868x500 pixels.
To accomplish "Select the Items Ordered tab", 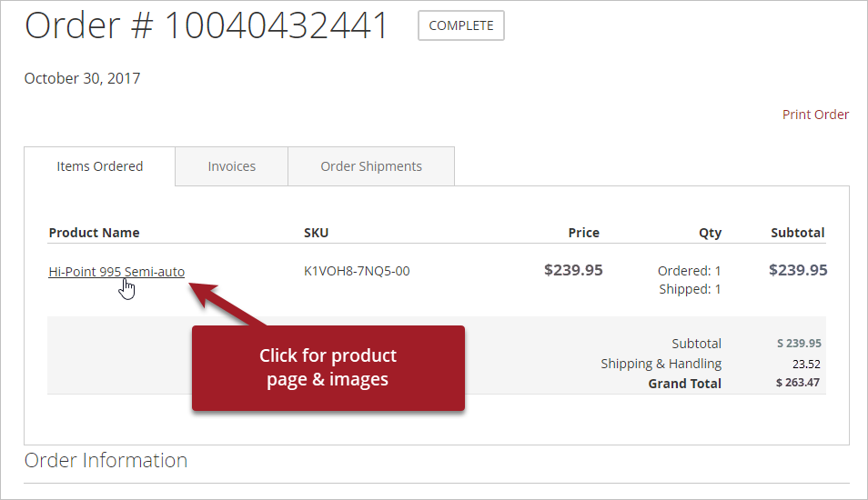I will (100, 166).
